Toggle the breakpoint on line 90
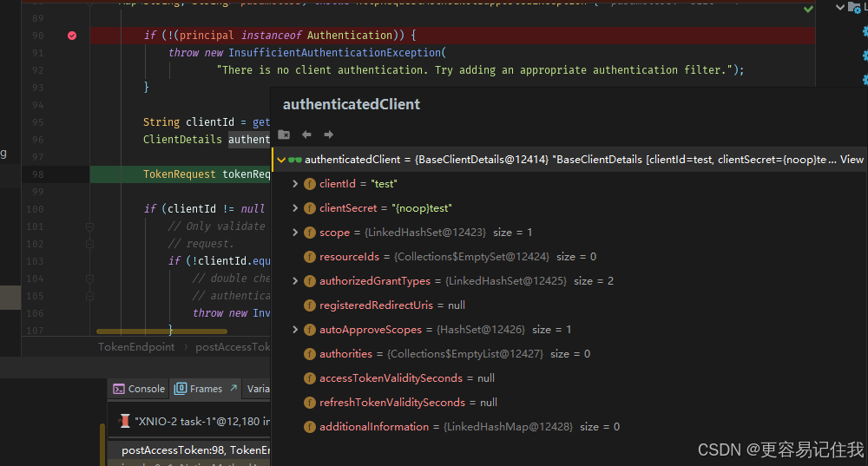 (x=72, y=36)
